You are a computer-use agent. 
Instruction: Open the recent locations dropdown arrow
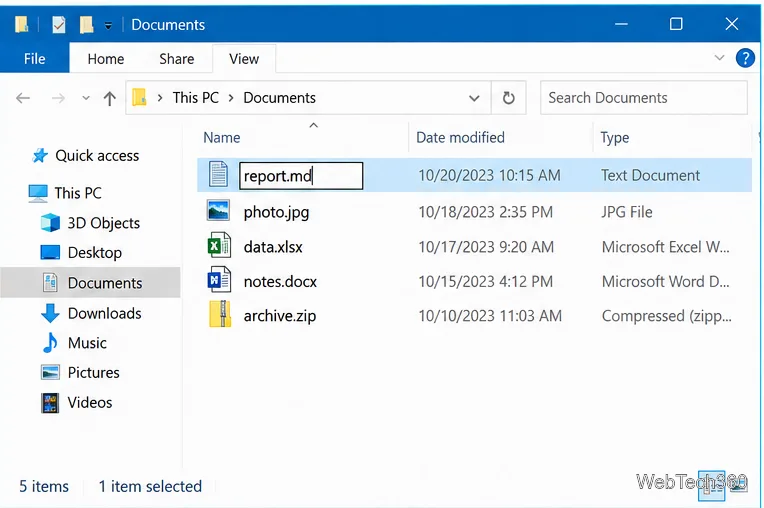86,98
